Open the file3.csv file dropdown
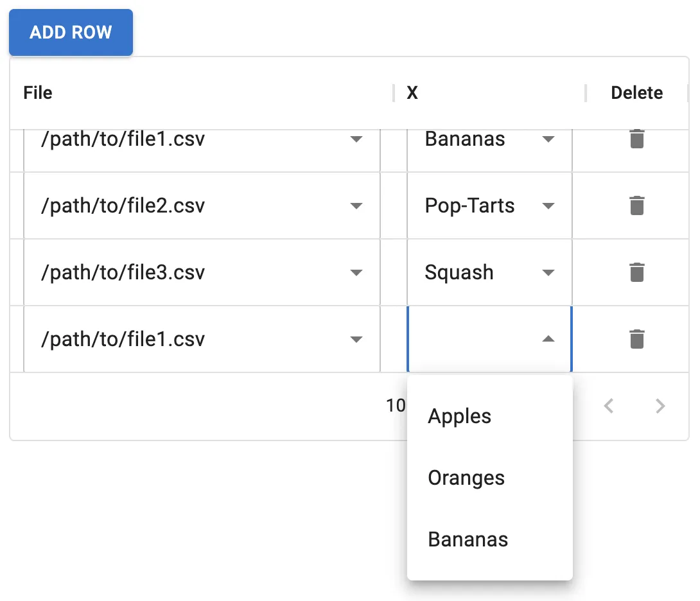 tap(356, 273)
